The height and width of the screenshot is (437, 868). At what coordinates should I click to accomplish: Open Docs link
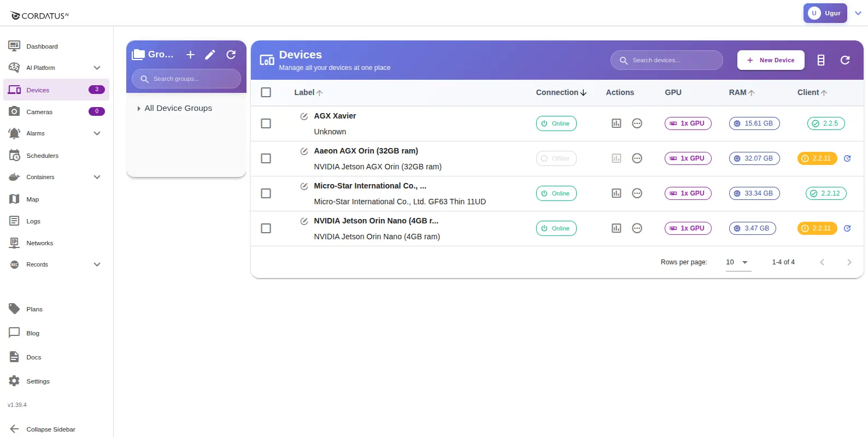[x=56, y=357]
